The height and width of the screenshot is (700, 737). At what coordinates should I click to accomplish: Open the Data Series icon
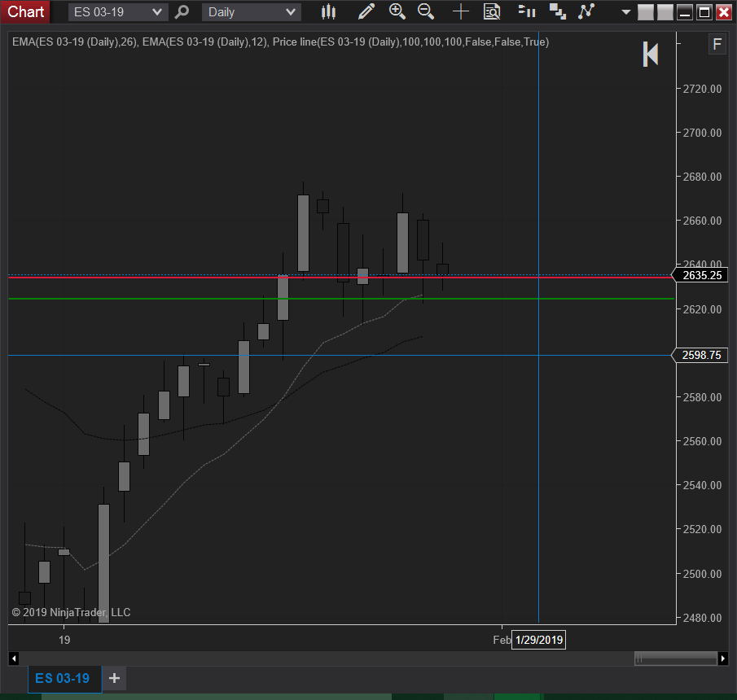coord(558,11)
